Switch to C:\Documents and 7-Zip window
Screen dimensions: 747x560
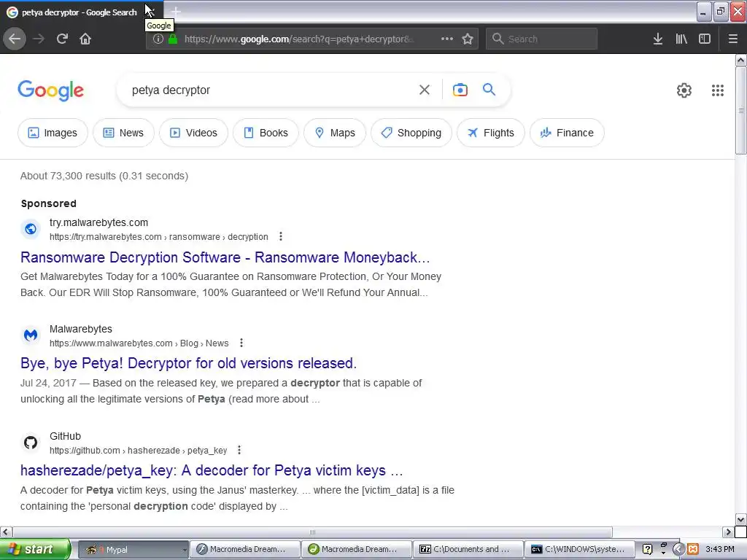[x=468, y=550]
